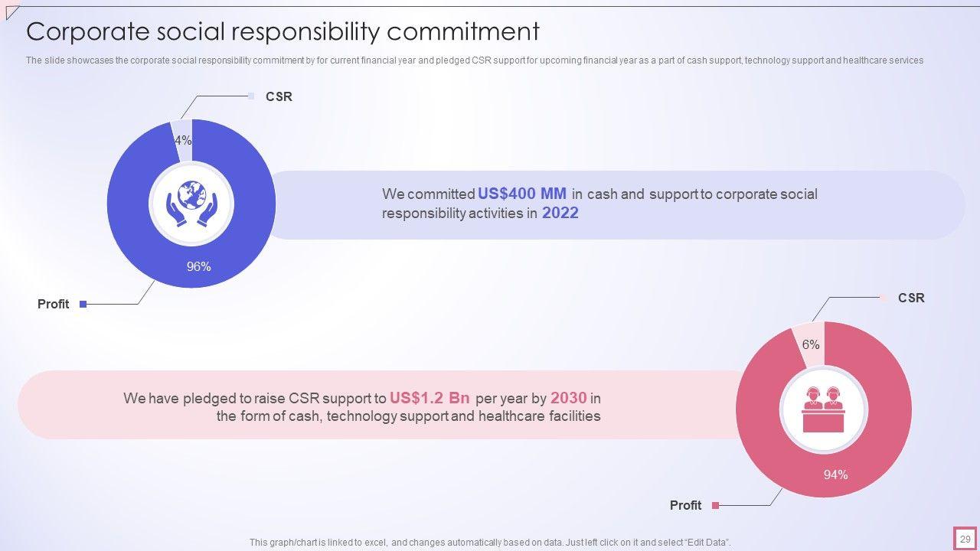Click the Edit Data footer note
This screenshot has width=980, height=551.
click(490, 543)
